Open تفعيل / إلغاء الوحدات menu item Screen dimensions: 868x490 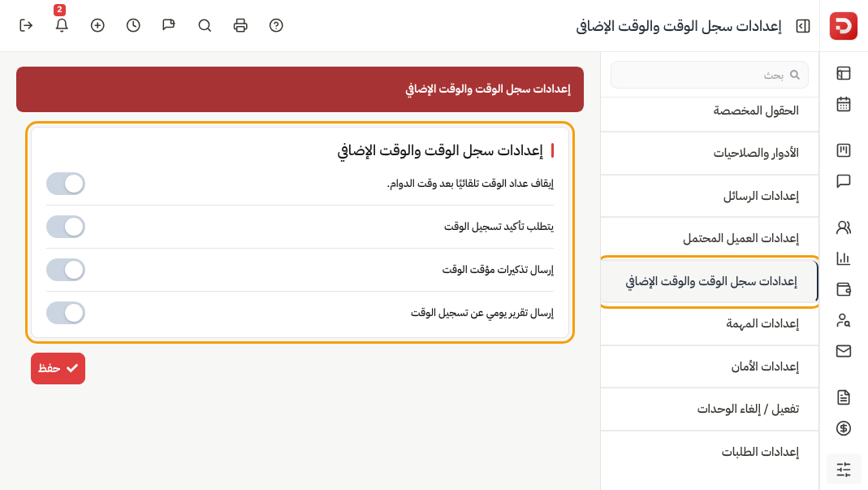point(709,409)
